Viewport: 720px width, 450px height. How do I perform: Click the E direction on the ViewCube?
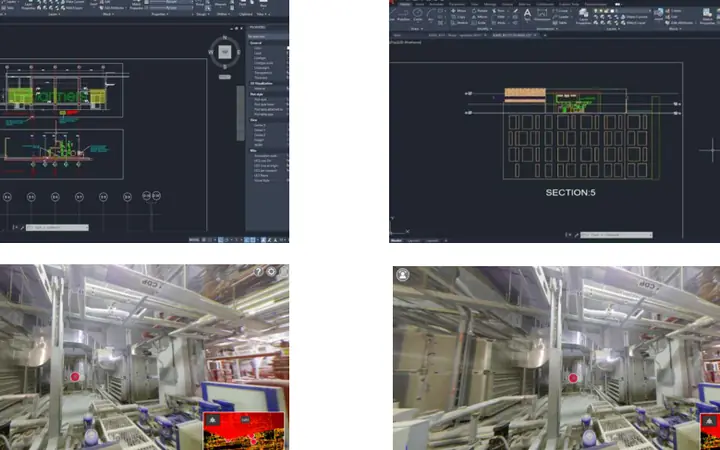pyautogui.click(x=239, y=52)
